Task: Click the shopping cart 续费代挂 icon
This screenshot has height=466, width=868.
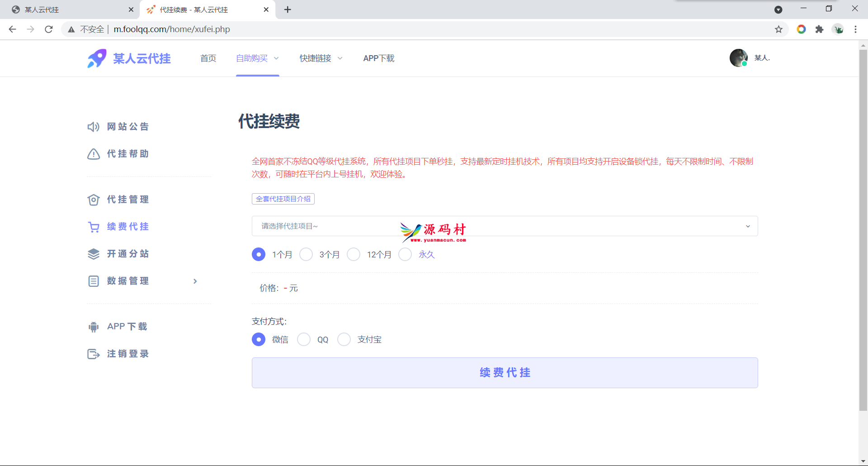Action: pos(93,227)
